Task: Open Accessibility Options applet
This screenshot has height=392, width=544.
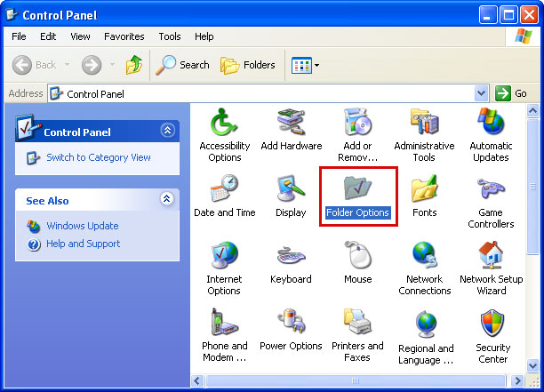Action: click(225, 135)
